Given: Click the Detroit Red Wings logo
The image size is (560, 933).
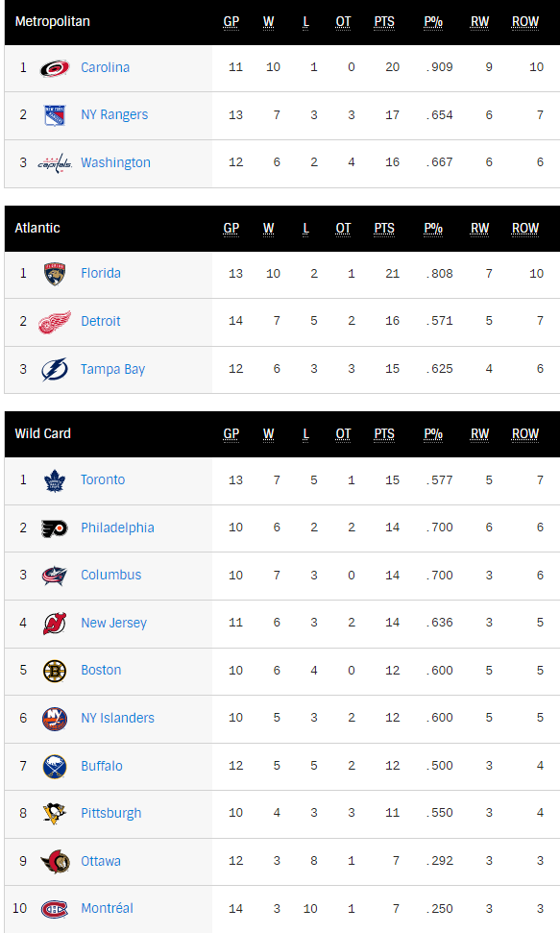Looking at the screenshot, I should point(55,321).
